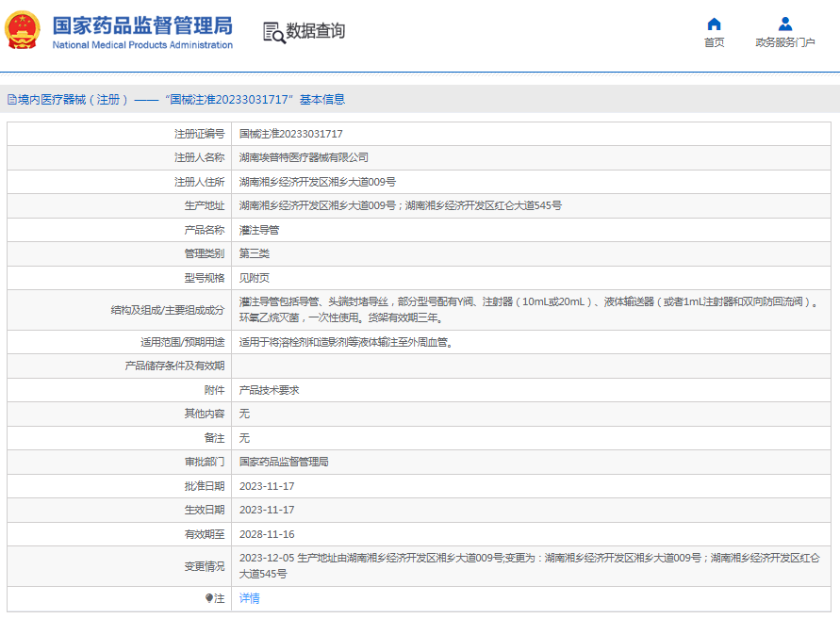Open the 详情 link
Image resolution: width=840 pixels, height=618 pixels.
click(x=249, y=598)
